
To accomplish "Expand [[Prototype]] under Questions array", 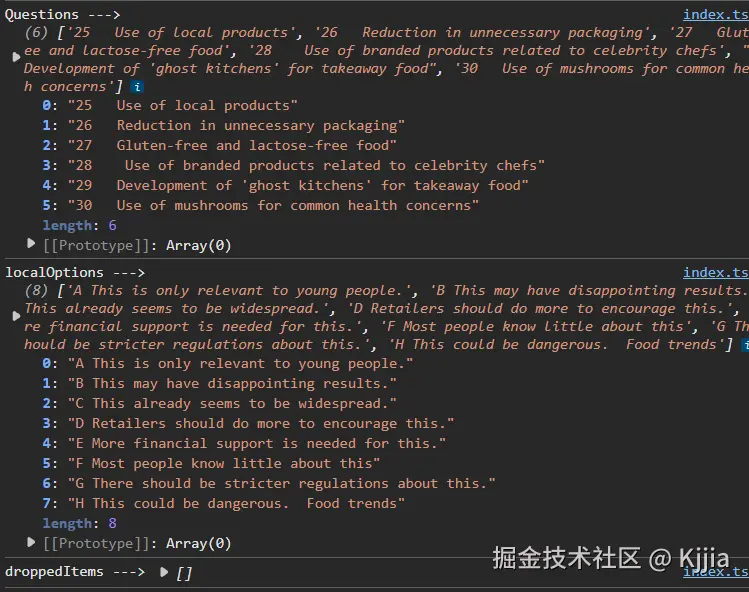I will (x=31, y=244).
